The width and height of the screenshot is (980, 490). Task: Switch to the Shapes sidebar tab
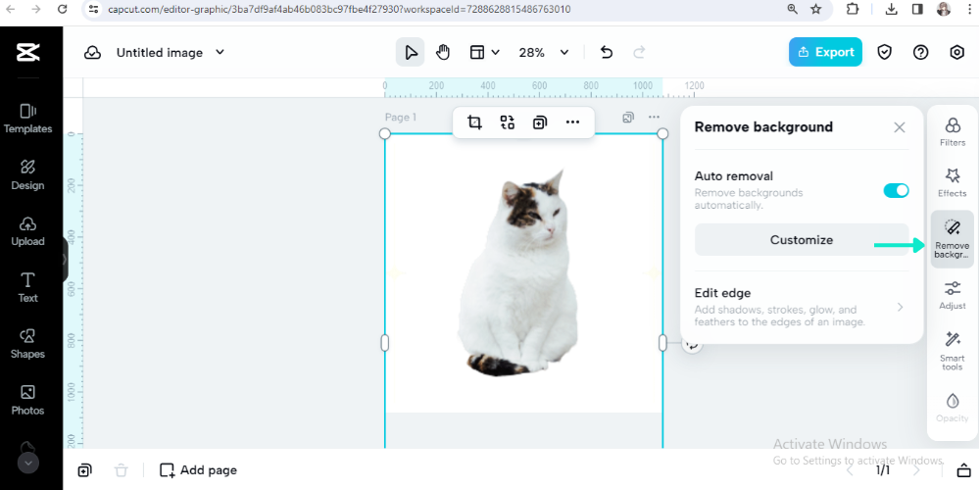(27, 343)
